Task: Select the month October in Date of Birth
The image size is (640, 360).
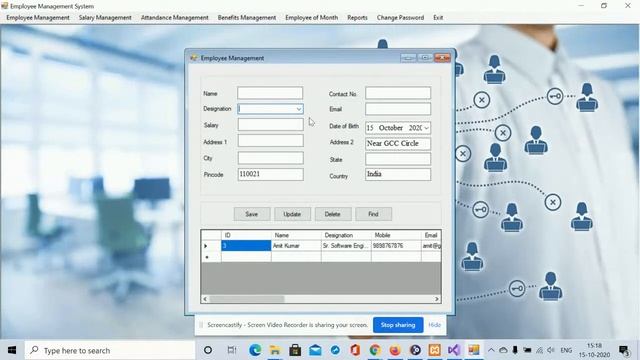Action: 391,128
